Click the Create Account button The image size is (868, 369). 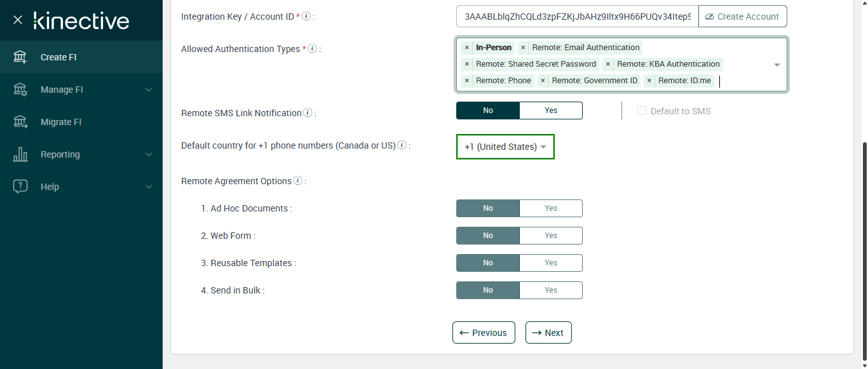(742, 17)
